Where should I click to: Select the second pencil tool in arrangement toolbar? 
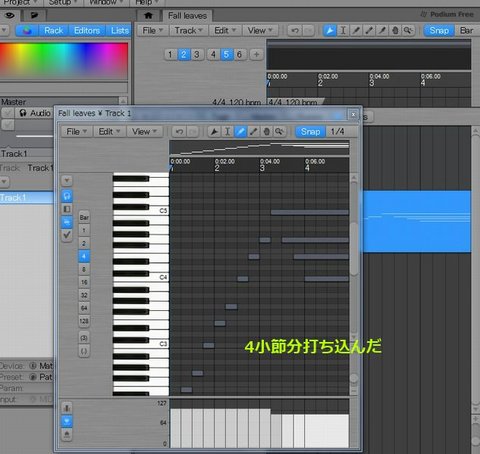369,31
